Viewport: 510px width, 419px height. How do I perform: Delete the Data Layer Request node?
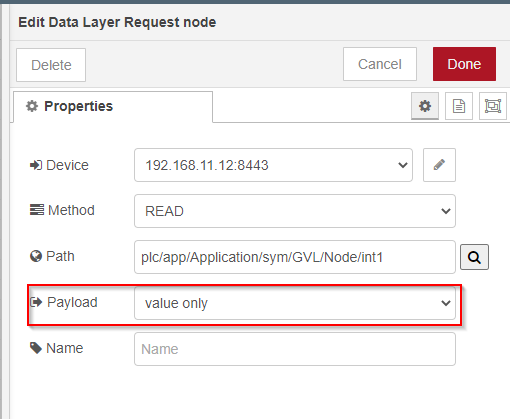(51, 65)
